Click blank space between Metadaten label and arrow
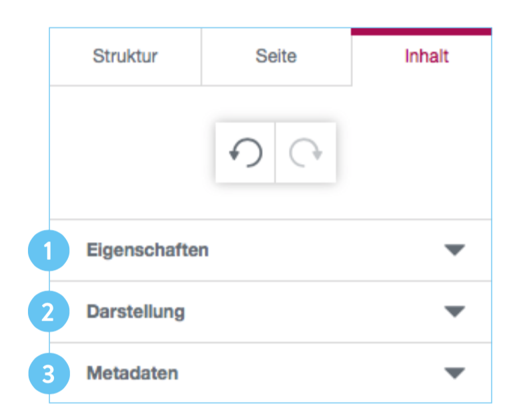Screen dimensions: 507x420 pos(314,373)
